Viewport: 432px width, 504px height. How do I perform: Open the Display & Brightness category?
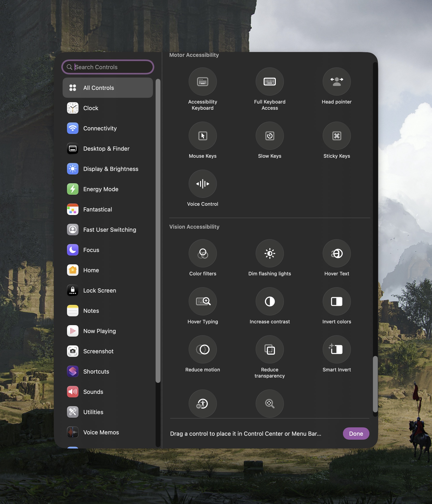[x=110, y=169]
